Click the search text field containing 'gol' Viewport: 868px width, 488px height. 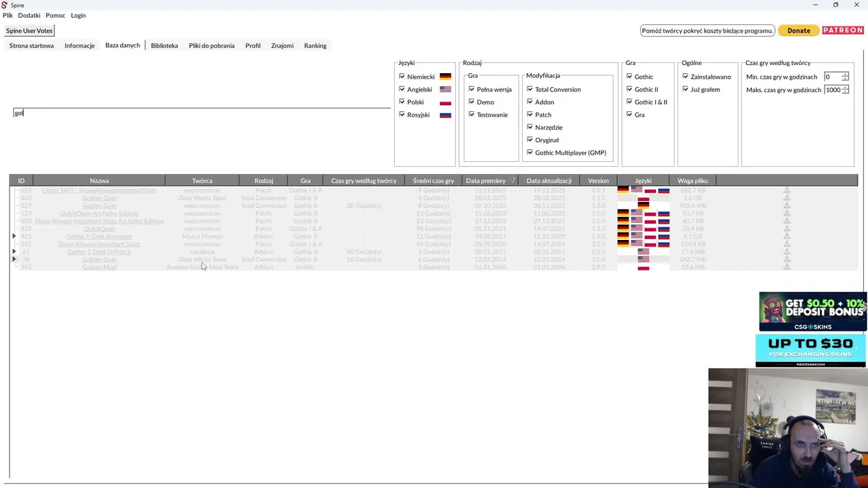click(201, 113)
